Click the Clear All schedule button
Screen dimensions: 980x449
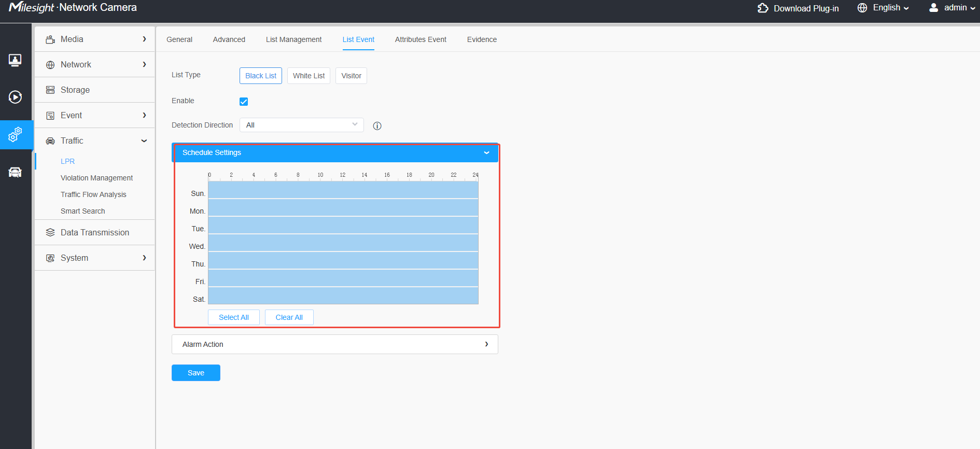click(x=289, y=317)
